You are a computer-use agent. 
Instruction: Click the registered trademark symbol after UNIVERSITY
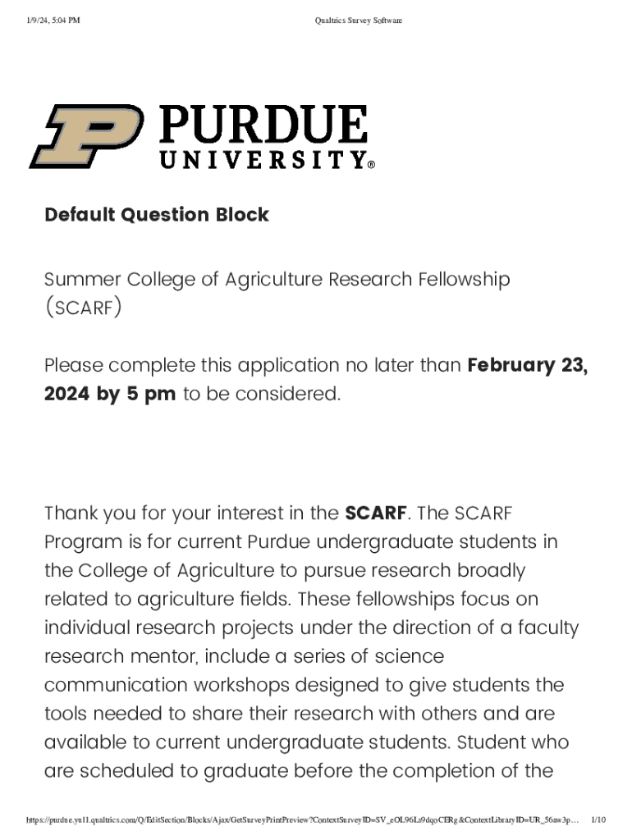click(x=371, y=165)
